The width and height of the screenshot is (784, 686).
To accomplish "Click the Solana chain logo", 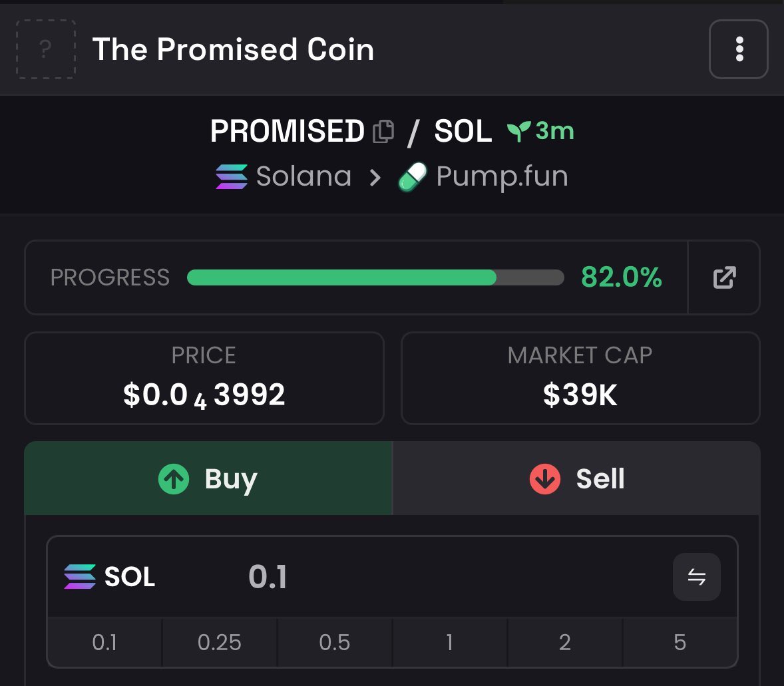I will point(232,177).
